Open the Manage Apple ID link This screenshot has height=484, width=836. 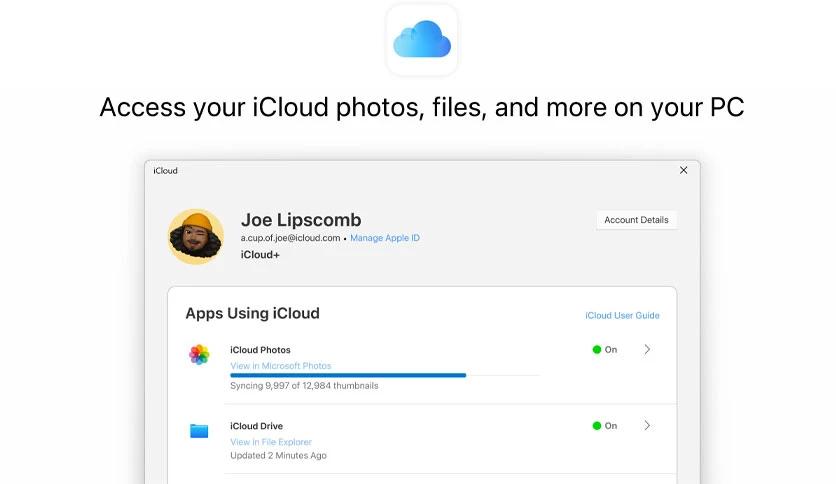[385, 238]
